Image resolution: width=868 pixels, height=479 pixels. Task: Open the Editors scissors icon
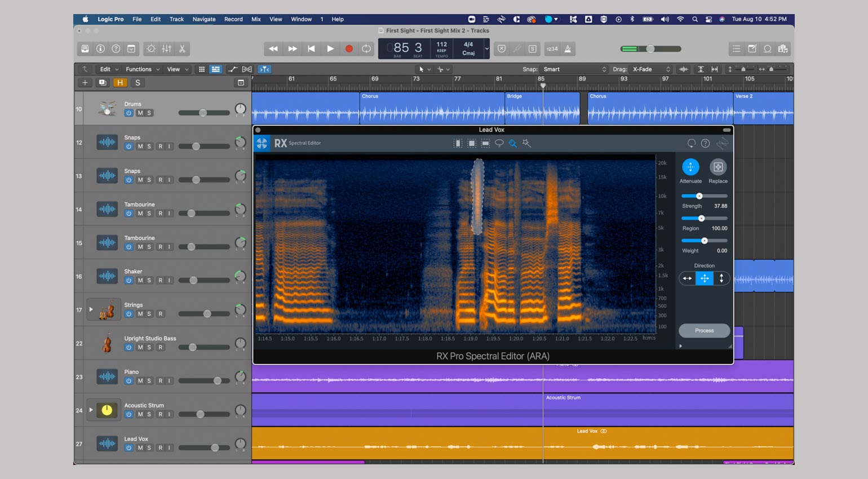182,49
